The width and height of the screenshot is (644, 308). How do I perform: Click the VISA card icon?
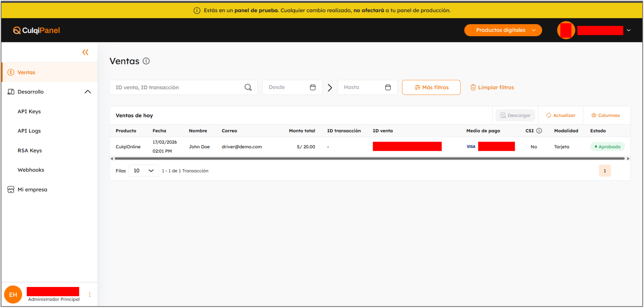[471, 147]
